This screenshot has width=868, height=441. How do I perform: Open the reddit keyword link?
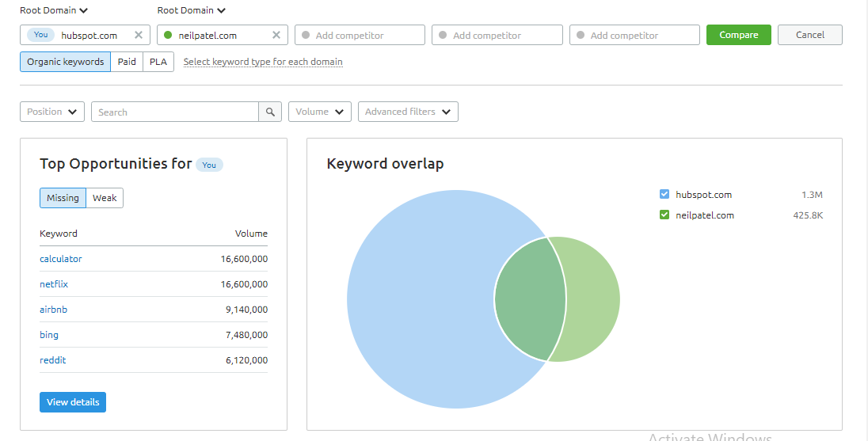(x=52, y=360)
